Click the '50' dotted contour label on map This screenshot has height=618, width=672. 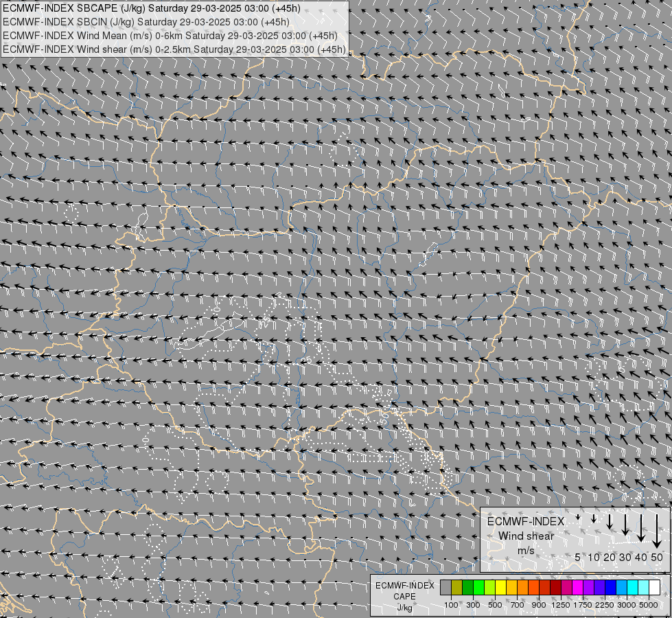[x=384, y=418]
